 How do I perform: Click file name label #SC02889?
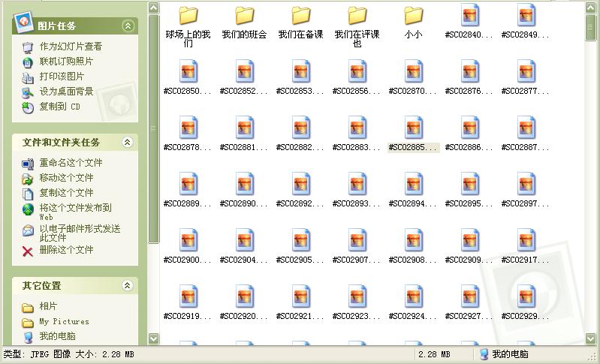tap(187, 204)
